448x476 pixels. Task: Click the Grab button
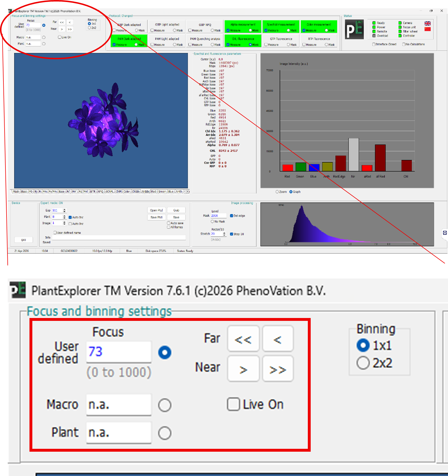(x=176, y=210)
